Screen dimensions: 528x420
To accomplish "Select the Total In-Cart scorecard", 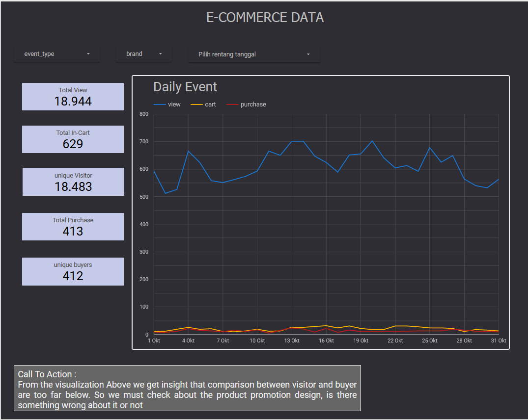I will coord(73,139).
